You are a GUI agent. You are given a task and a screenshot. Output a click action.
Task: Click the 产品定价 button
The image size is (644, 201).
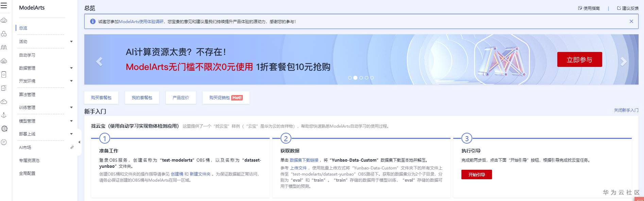(x=181, y=97)
